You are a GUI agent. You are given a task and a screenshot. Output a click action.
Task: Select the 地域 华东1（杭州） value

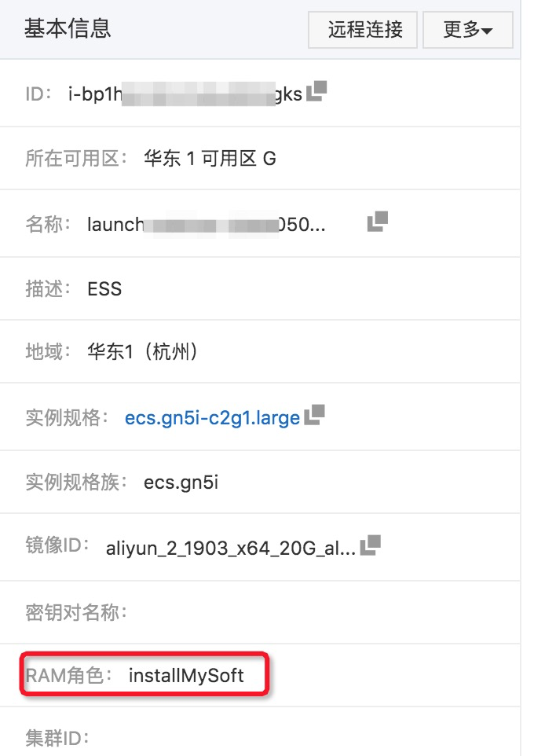tap(143, 351)
